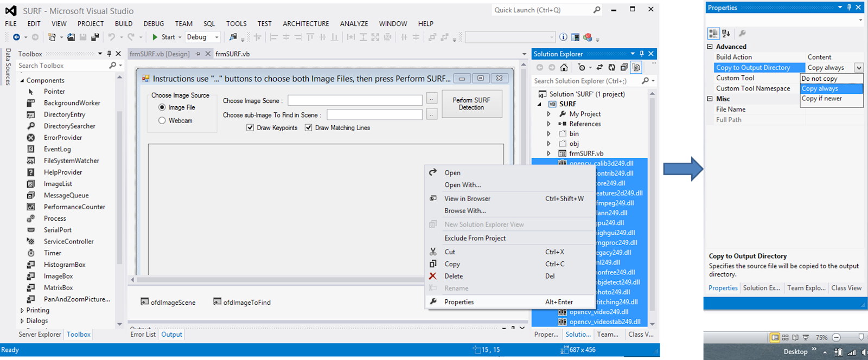Select the Webcam radio button
Viewport: 868px width, 360px height.
click(162, 120)
